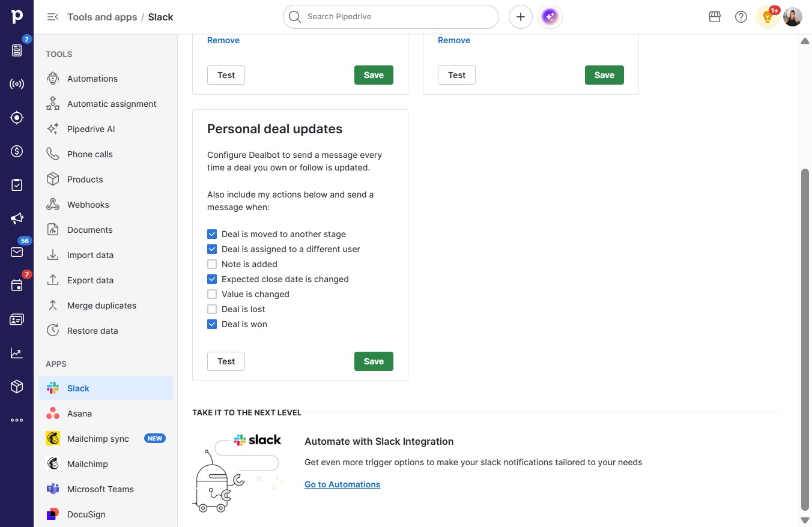The width and height of the screenshot is (812, 527).
Task: Focus the Search Pipedrive field
Action: 391,17
